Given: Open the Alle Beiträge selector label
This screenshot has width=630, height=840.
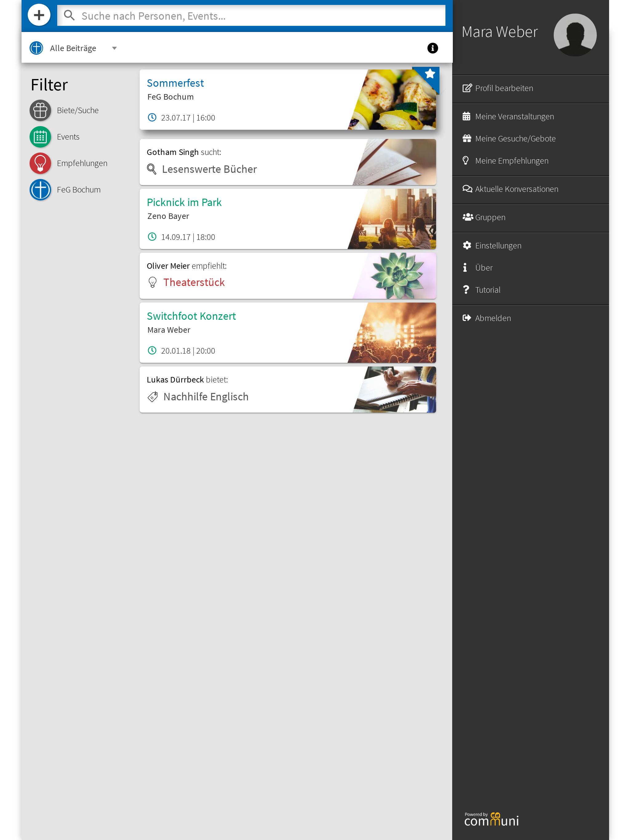Looking at the screenshot, I should coord(73,48).
